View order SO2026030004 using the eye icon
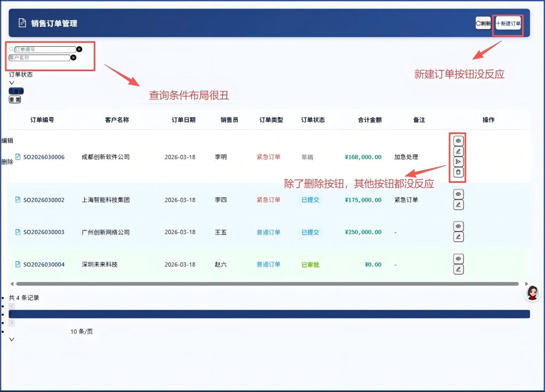 click(x=458, y=258)
